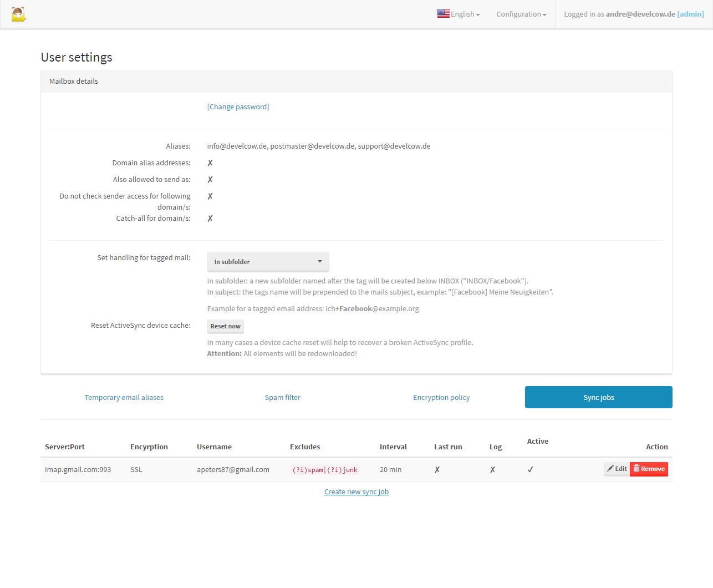713x588 pixels.
Task: Open the tagged mail handling dropdown
Action: click(x=268, y=261)
